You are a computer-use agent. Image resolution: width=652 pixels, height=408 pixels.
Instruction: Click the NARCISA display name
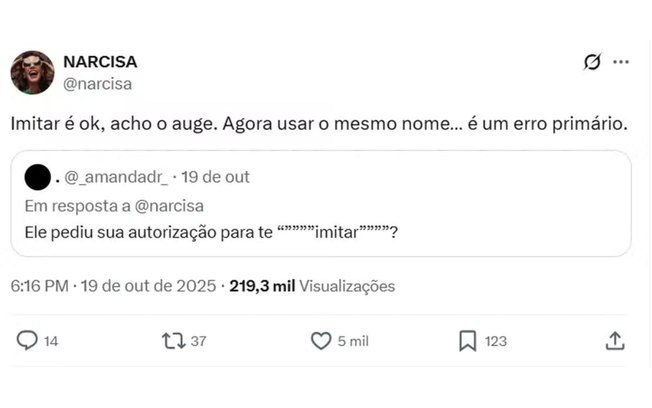[x=98, y=62]
